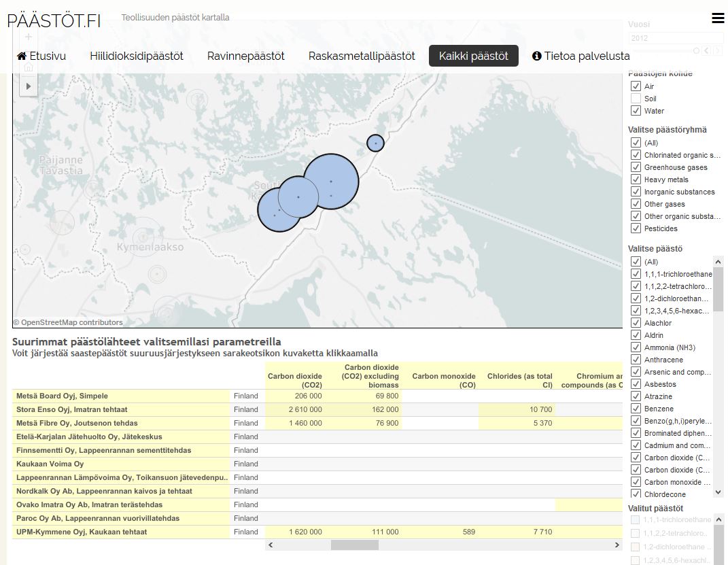Click the Vuosi year slider handle
This screenshot has height=565, width=728.
696,51
